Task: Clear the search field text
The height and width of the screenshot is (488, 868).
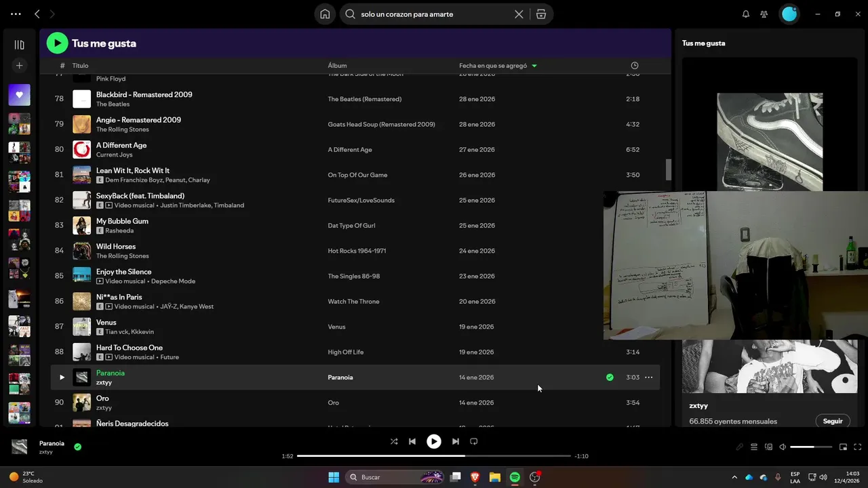Action: (519, 14)
